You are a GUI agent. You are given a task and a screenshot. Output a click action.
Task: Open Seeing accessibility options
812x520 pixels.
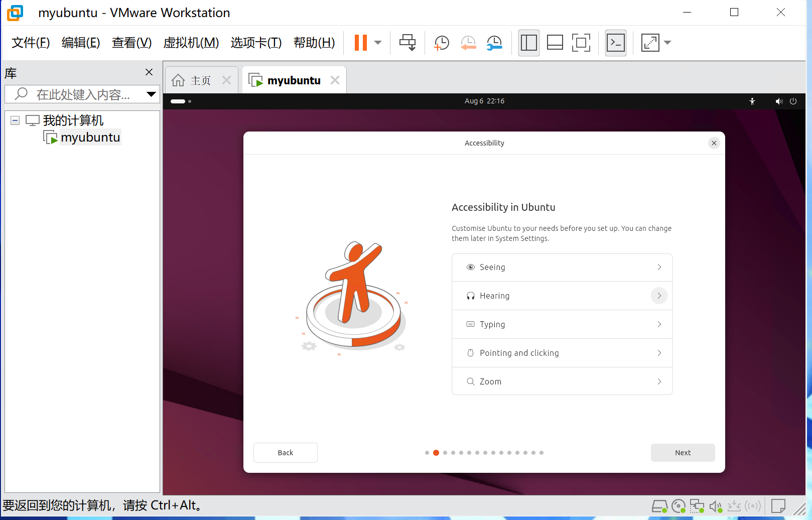(562, 267)
